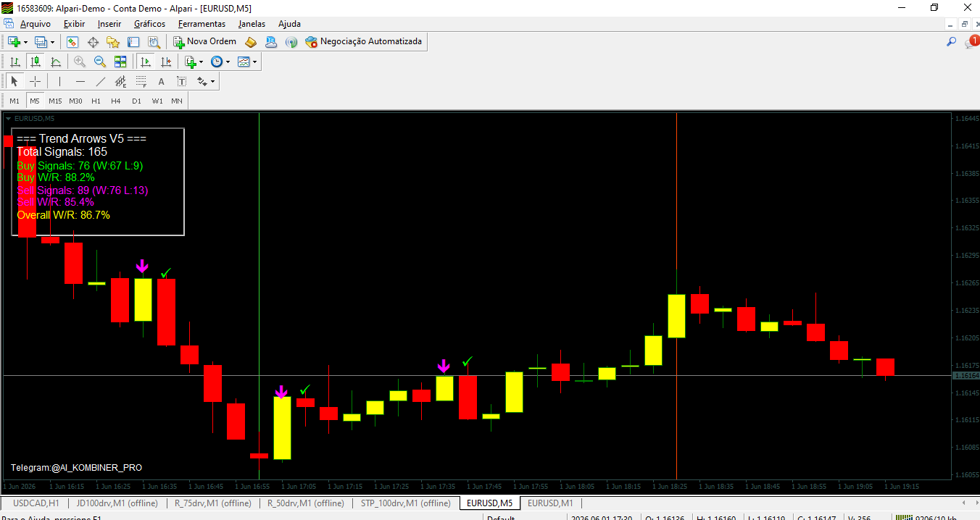This screenshot has height=520, width=980.
Task: Expand the templates dropdown arrow
Action: coord(255,62)
